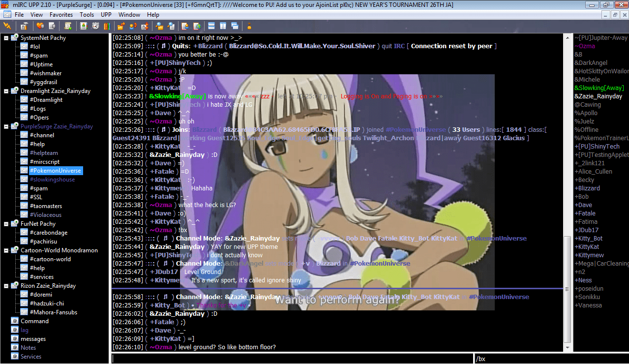Open the Window menu
The image size is (629, 364).
(x=129, y=15)
